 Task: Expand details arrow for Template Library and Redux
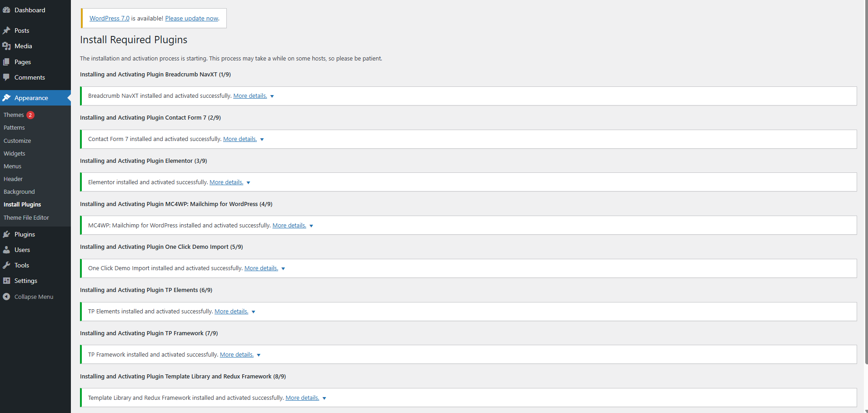tap(324, 398)
